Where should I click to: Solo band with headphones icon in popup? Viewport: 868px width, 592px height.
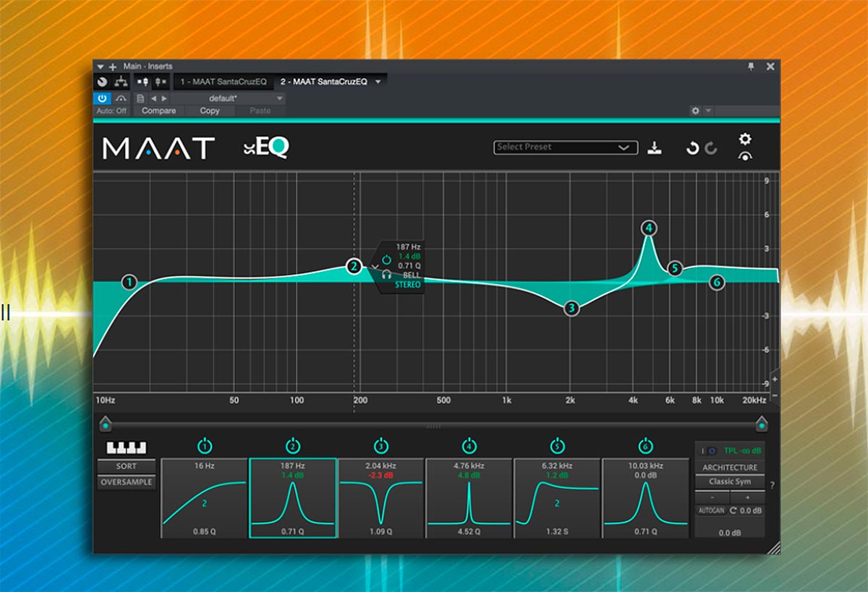coord(387,275)
